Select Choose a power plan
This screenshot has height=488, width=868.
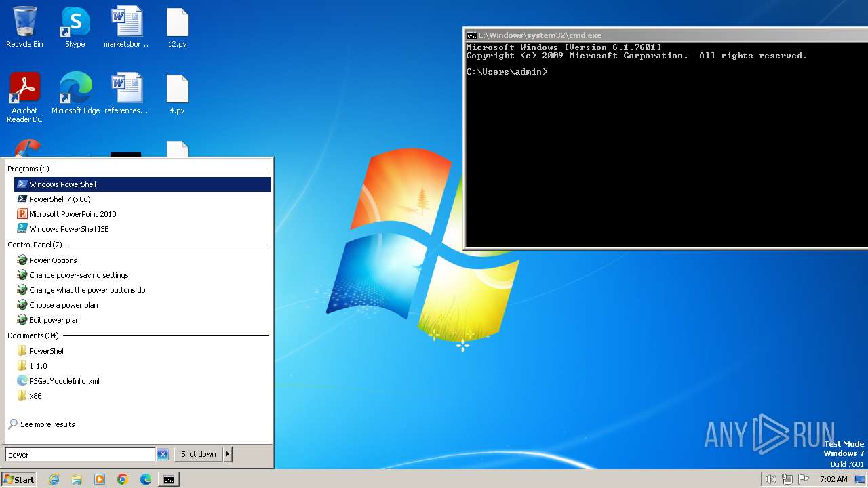tap(142, 305)
